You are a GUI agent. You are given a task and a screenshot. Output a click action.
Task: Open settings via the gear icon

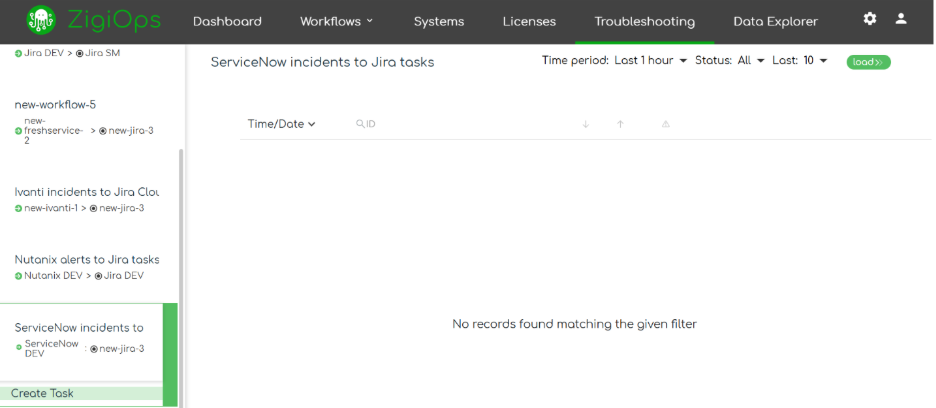870,19
